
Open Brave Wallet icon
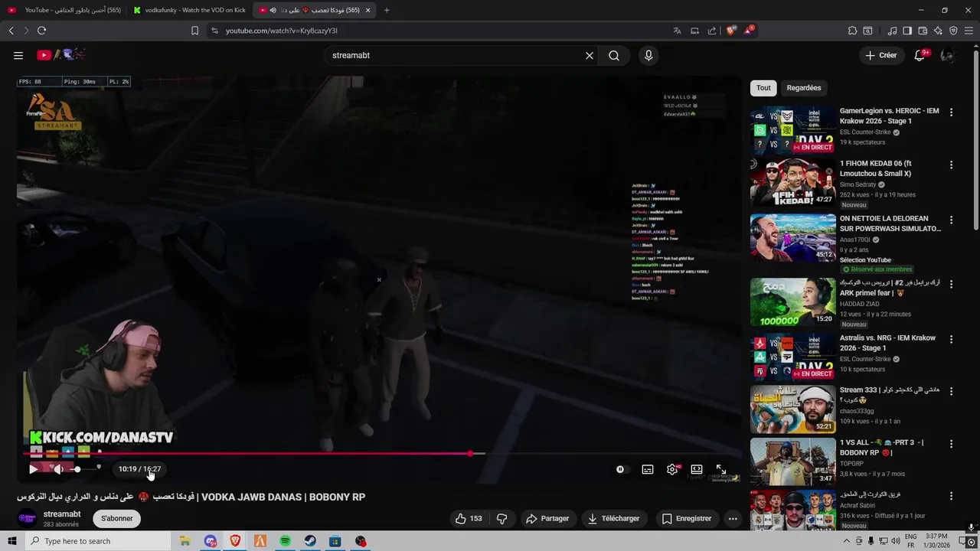click(x=923, y=31)
